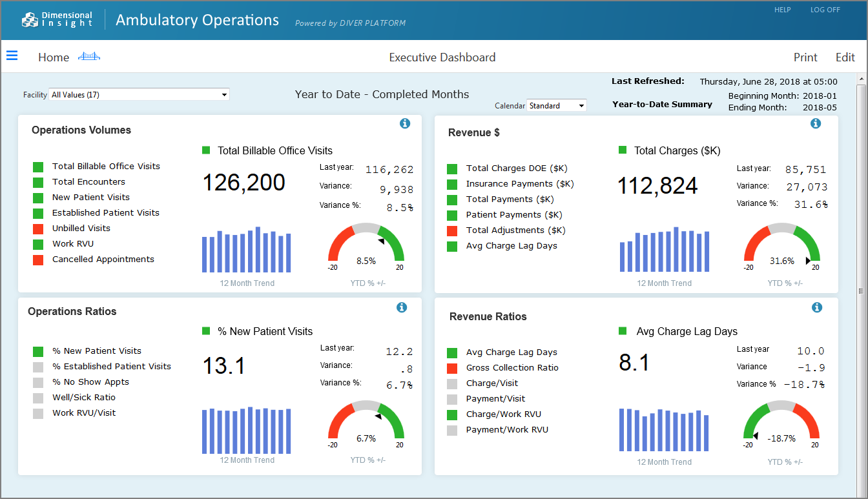The height and width of the screenshot is (499, 868).
Task: Open the info icon on Operations Volumes panel
Action: point(405,123)
